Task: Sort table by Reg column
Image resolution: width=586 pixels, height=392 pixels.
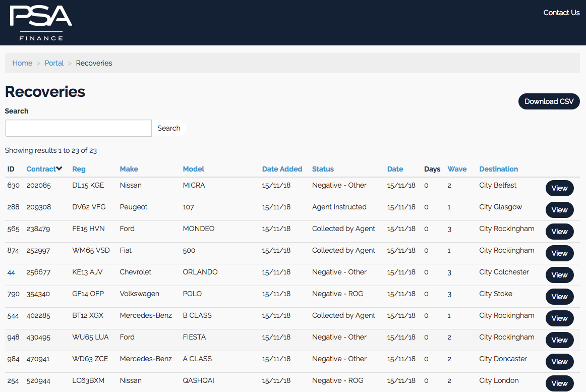Action: (79, 169)
